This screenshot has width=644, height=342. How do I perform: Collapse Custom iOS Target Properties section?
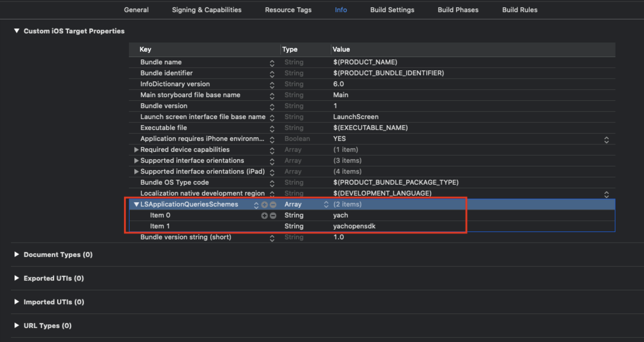point(17,31)
